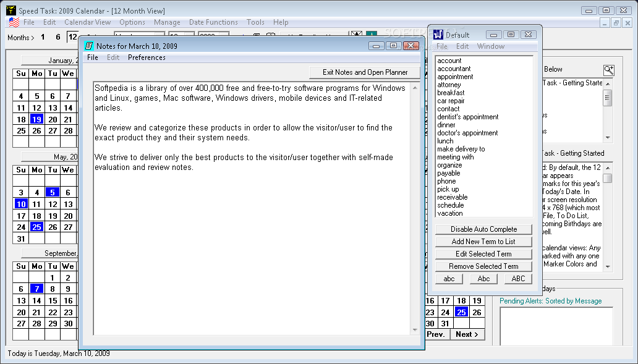Select 'vacation' in the term list
The image size is (638, 364).
449,213
